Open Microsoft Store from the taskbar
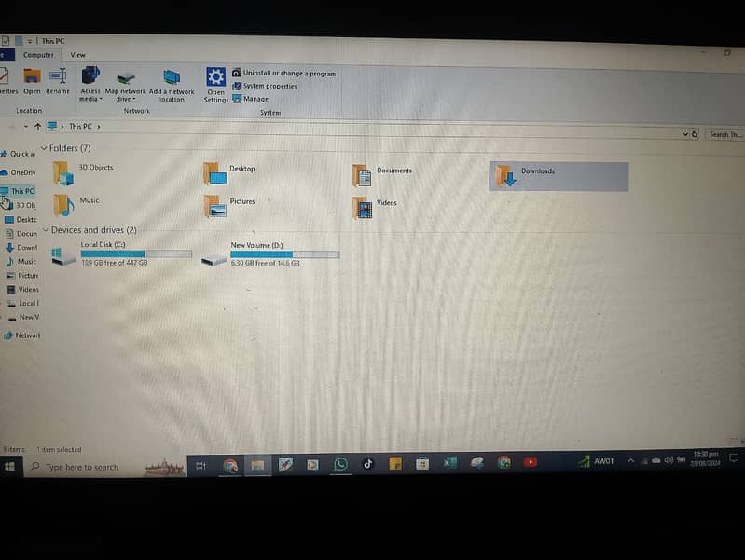 click(421, 463)
